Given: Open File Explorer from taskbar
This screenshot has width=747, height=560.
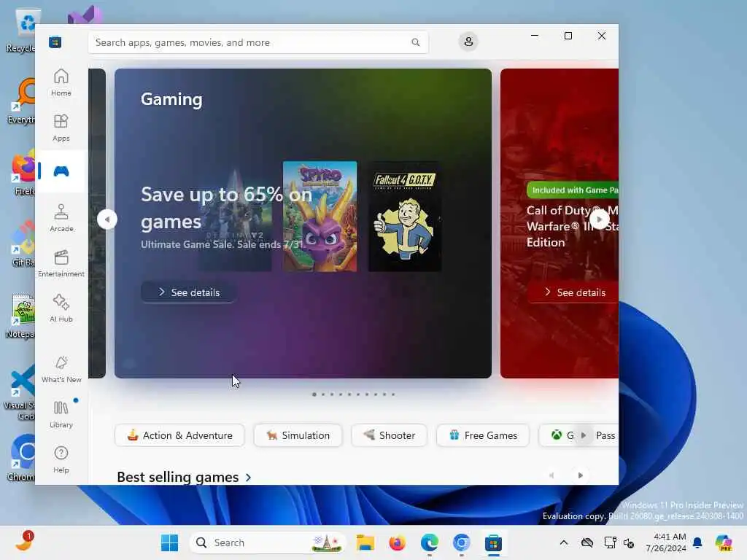Looking at the screenshot, I should pos(365,542).
